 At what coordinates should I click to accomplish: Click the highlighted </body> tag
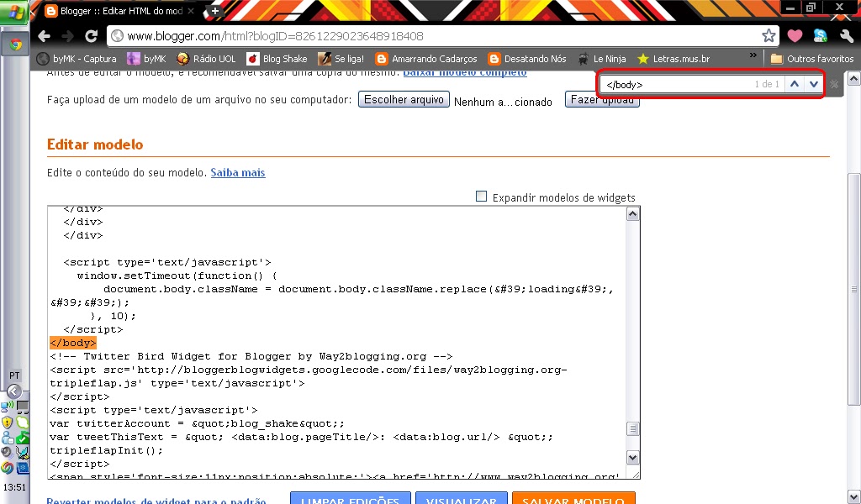[72, 343]
